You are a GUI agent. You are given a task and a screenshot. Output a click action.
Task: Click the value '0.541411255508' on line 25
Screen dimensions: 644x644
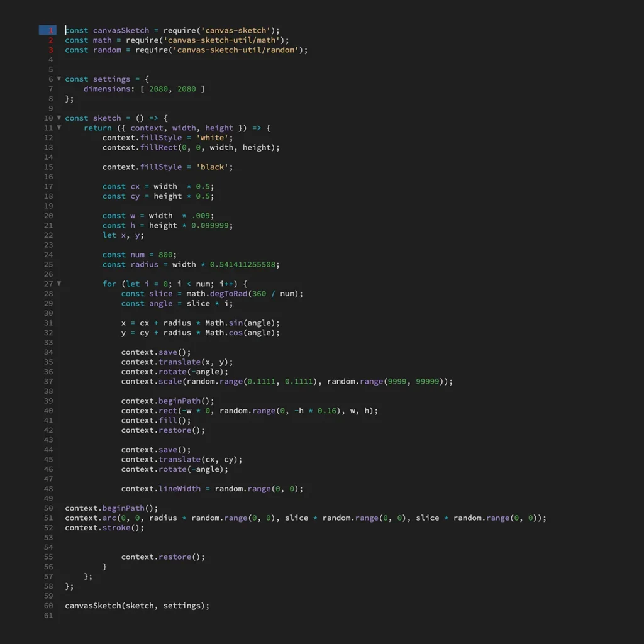(x=242, y=265)
